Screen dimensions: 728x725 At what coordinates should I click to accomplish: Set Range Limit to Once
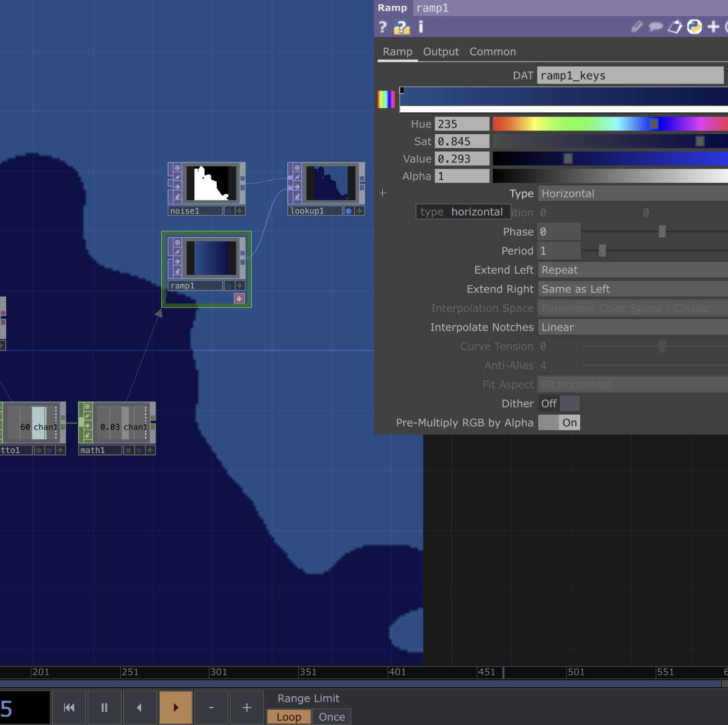pyautogui.click(x=332, y=717)
